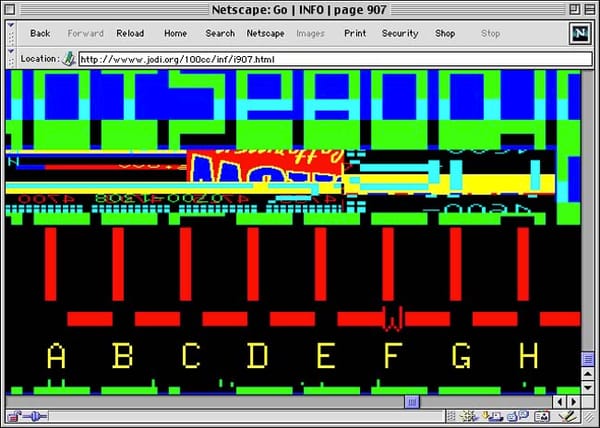Click the red W glyph on the dashed line
Screen dimensions: 600x428
coord(393,319)
